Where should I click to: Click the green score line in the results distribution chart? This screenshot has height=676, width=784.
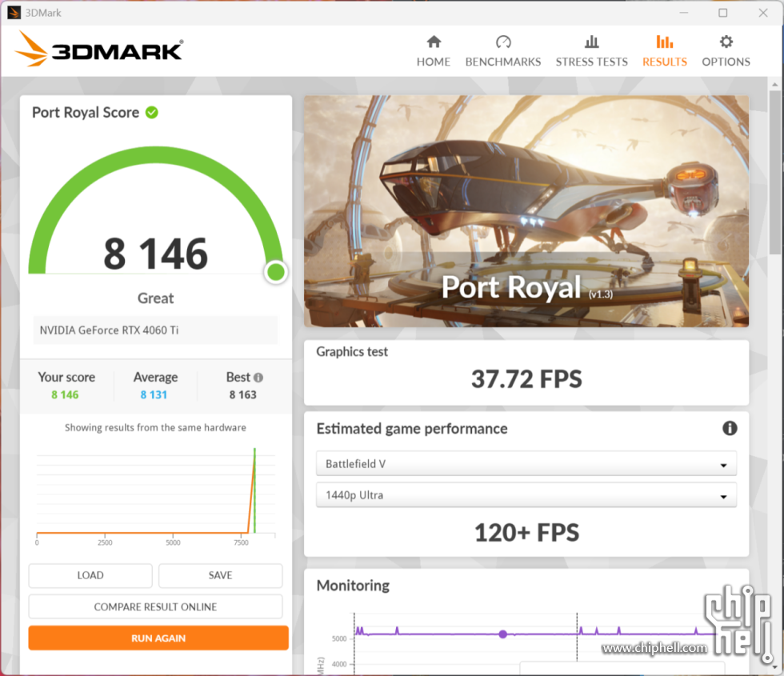pos(255,490)
